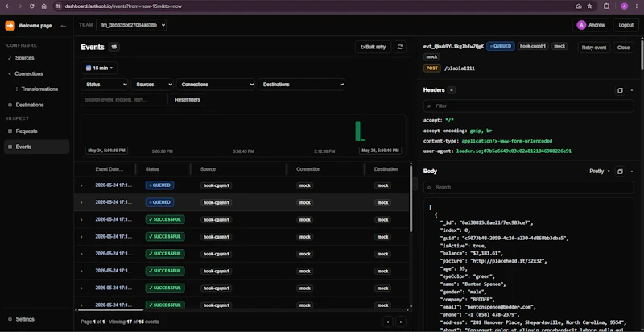Open Transformations in the sidebar
Image resolution: width=644 pixels, height=332 pixels.
coord(39,89)
